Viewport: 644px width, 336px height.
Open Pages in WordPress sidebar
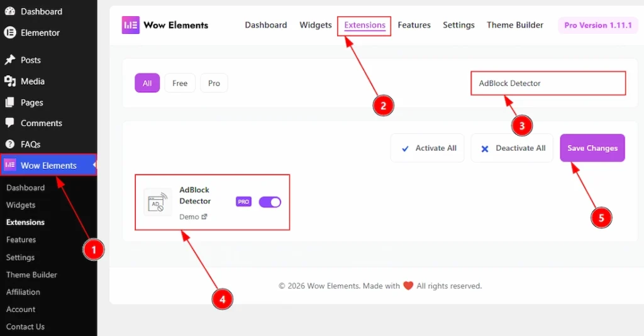click(31, 102)
